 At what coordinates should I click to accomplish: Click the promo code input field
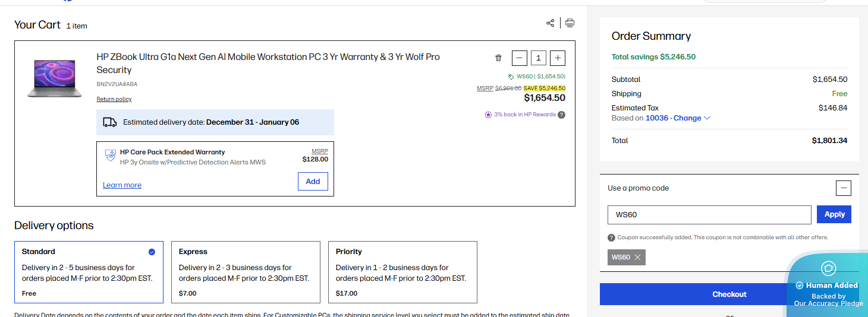tap(709, 215)
